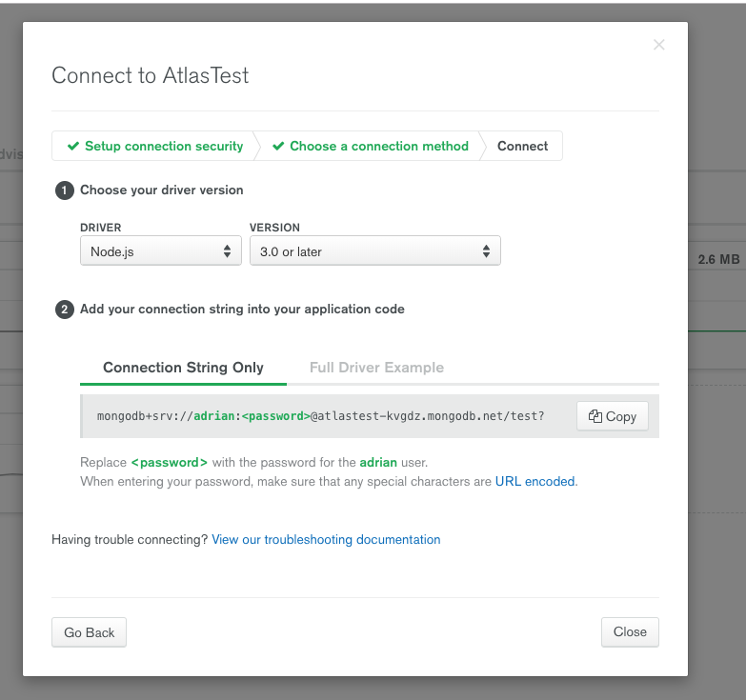Open the Version dropdown showing 3.0 or later

374,251
